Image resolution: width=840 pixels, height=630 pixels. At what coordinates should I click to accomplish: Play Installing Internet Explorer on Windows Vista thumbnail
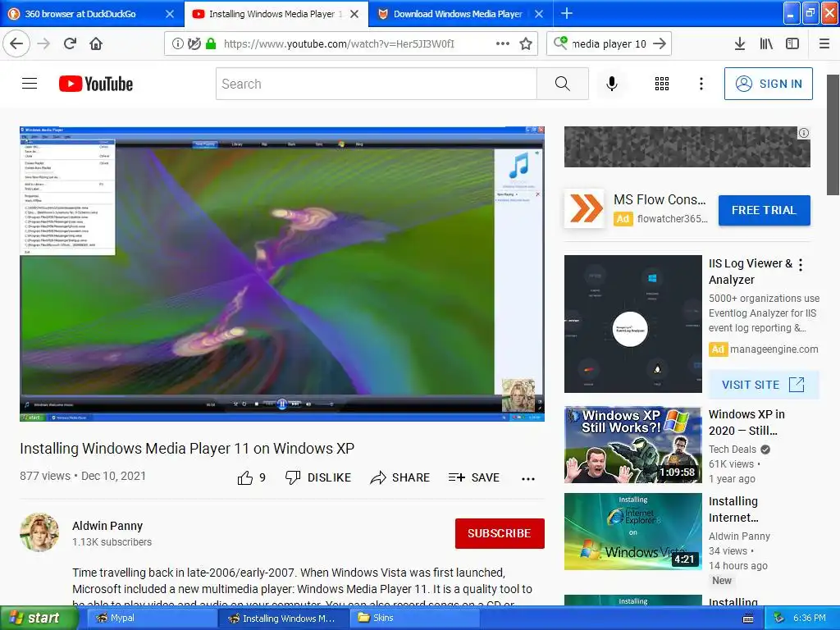coord(632,532)
